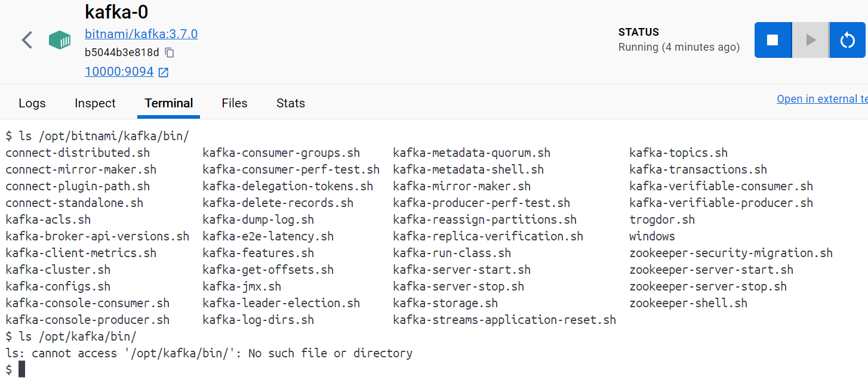Click kafka-streams-application-reset.sh entry
This screenshot has height=380, width=868.
(504, 320)
